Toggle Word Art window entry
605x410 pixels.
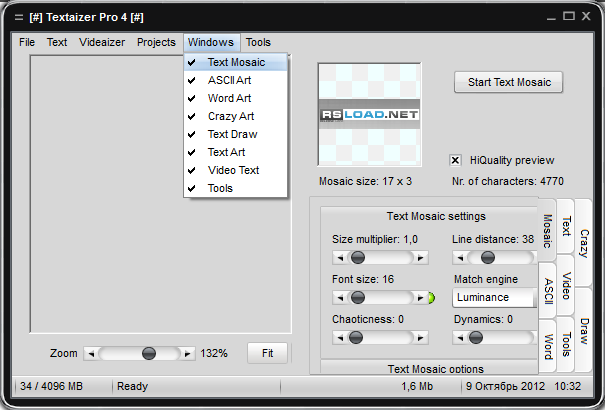point(235,98)
